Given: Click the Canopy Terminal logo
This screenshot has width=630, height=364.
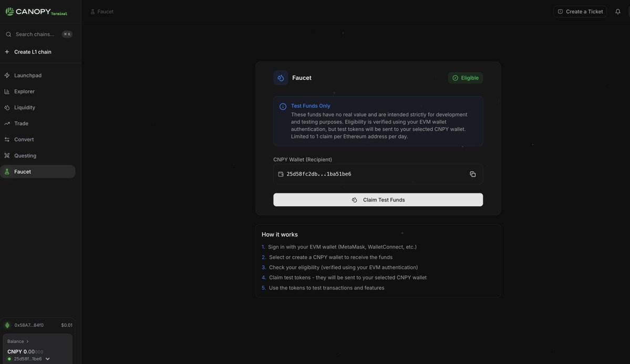Looking at the screenshot, I should (x=36, y=12).
